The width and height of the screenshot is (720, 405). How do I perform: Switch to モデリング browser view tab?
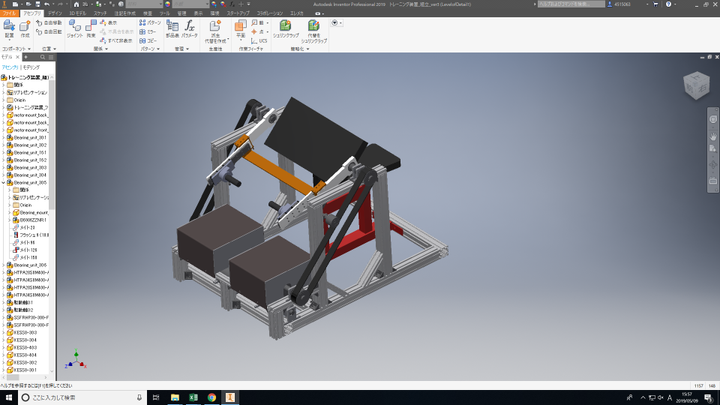[31, 66]
